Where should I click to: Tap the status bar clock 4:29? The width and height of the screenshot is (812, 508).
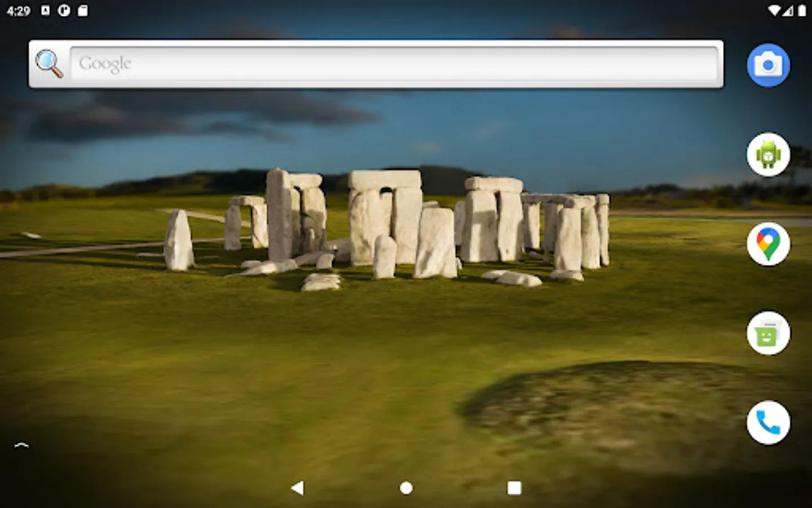click(x=19, y=11)
